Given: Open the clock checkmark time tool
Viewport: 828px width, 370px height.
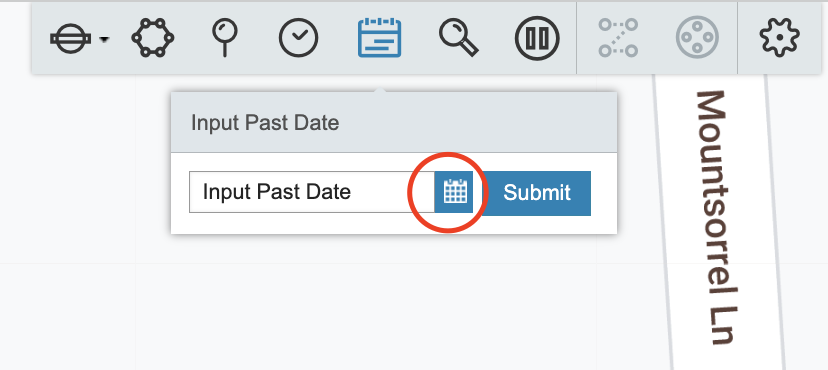Looking at the screenshot, I should click(x=298, y=38).
